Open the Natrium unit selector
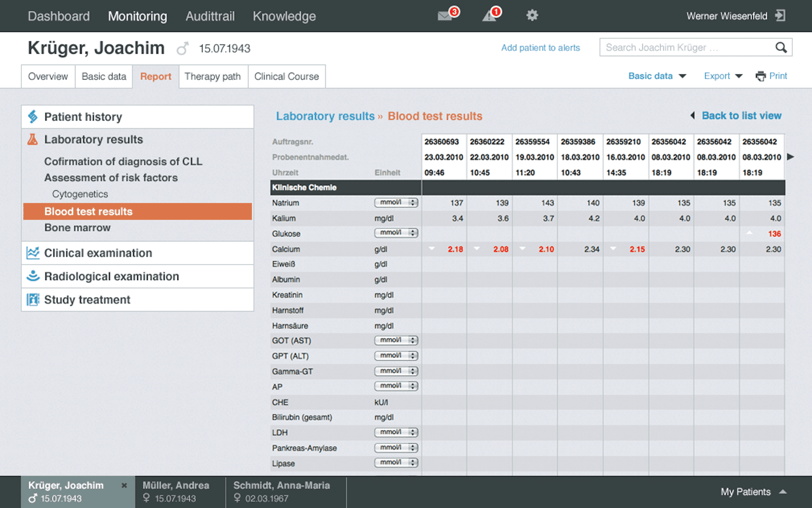The image size is (812, 508). coord(396,203)
